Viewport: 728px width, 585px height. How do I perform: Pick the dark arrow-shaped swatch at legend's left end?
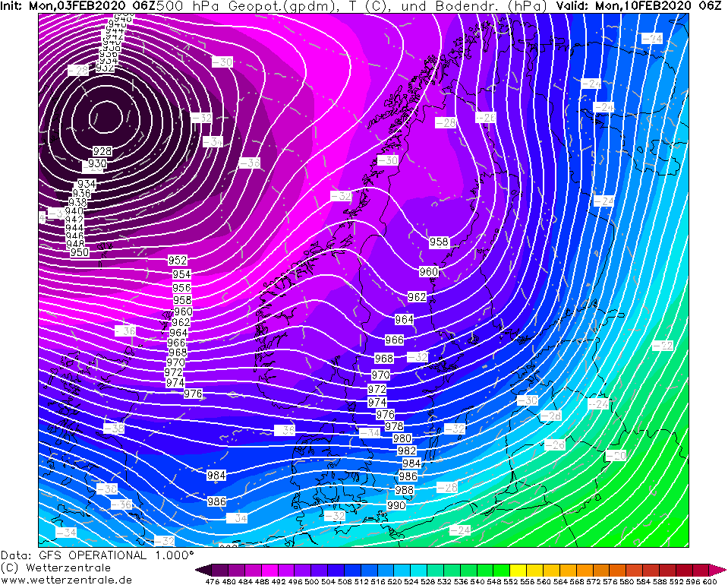point(203,570)
